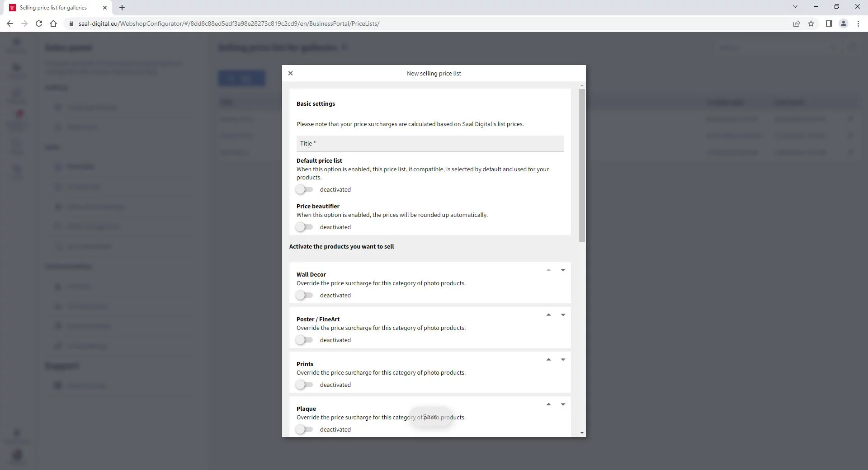Move Plaque category up with arrow

click(548, 404)
